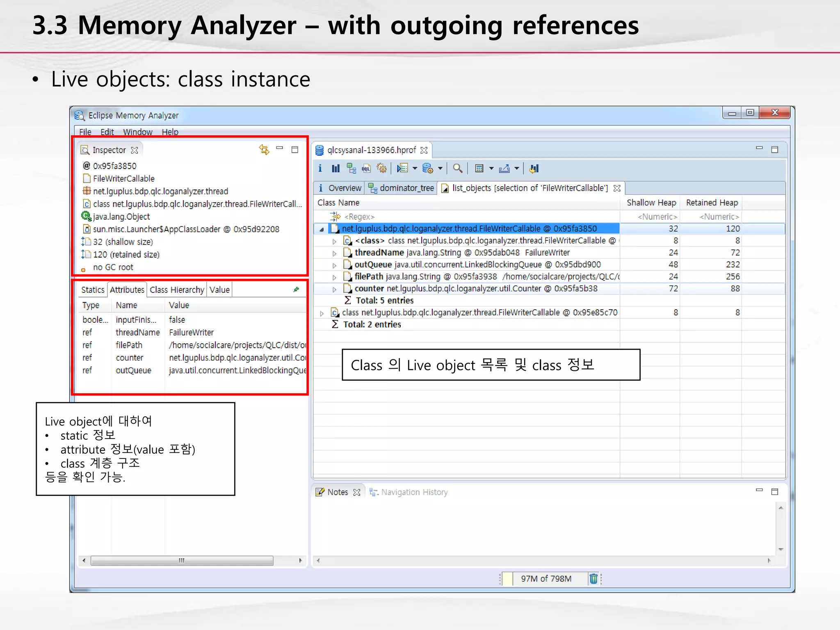Open the reports dropdown arrow
840x630 pixels.
click(x=415, y=169)
